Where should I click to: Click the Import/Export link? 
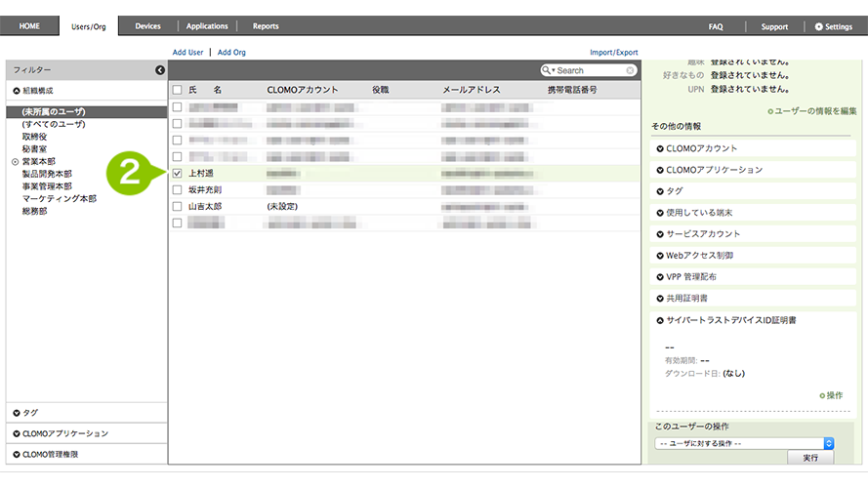(614, 52)
